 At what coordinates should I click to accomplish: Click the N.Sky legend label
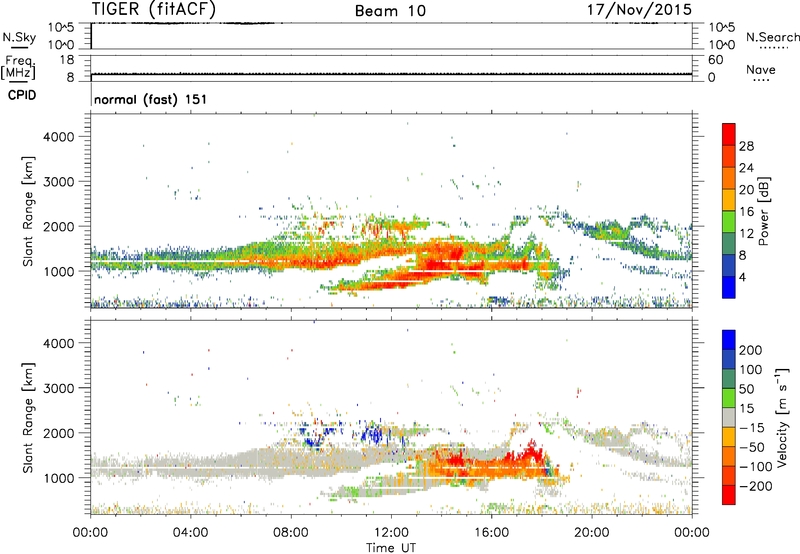(x=19, y=37)
